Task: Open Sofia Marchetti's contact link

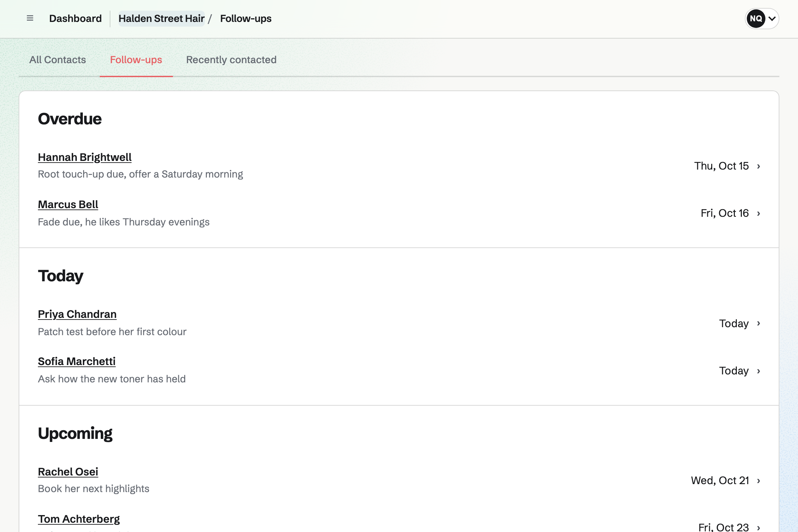Action: pyautogui.click(x=77, y=362)
